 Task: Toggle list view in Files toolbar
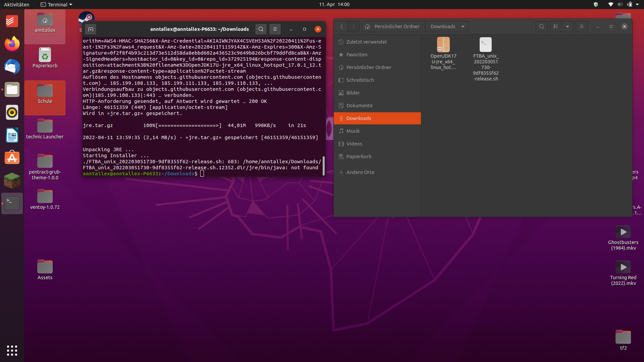[556, 26]
